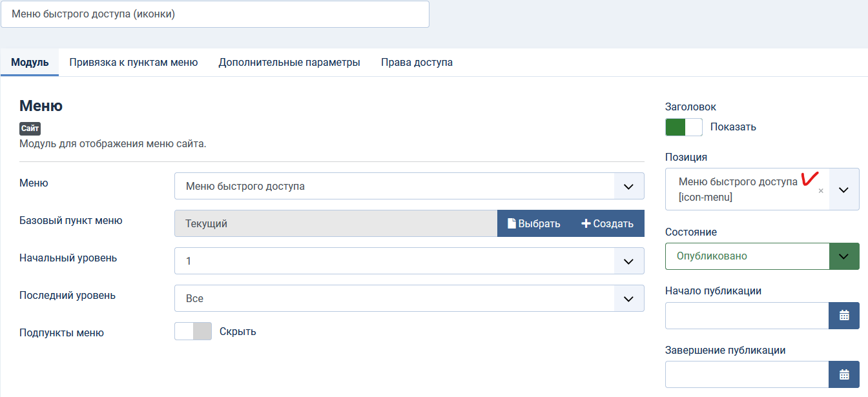Click the Завершение публикации date field

click(x=747, y=374)
